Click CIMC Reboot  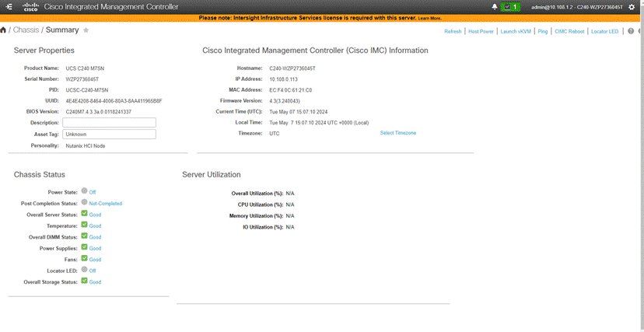(x=569, y=32)
